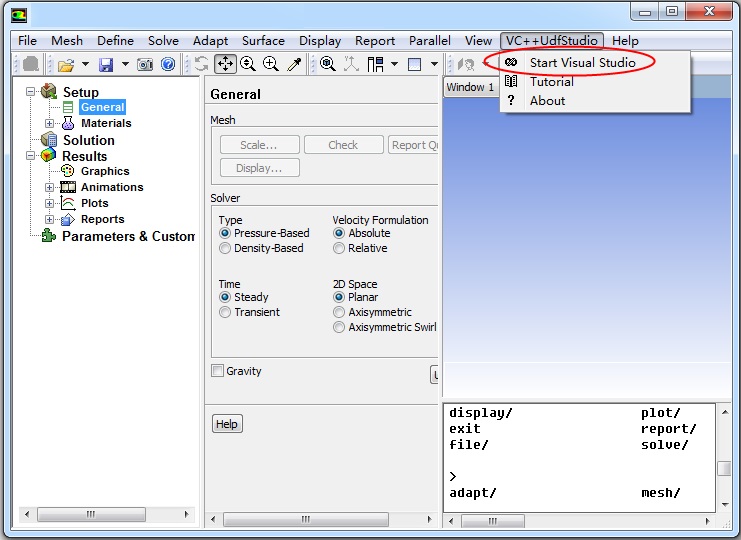Screen dimensions: 741x540
Task: Select the eyedropper probe tool
Action: 294,64
